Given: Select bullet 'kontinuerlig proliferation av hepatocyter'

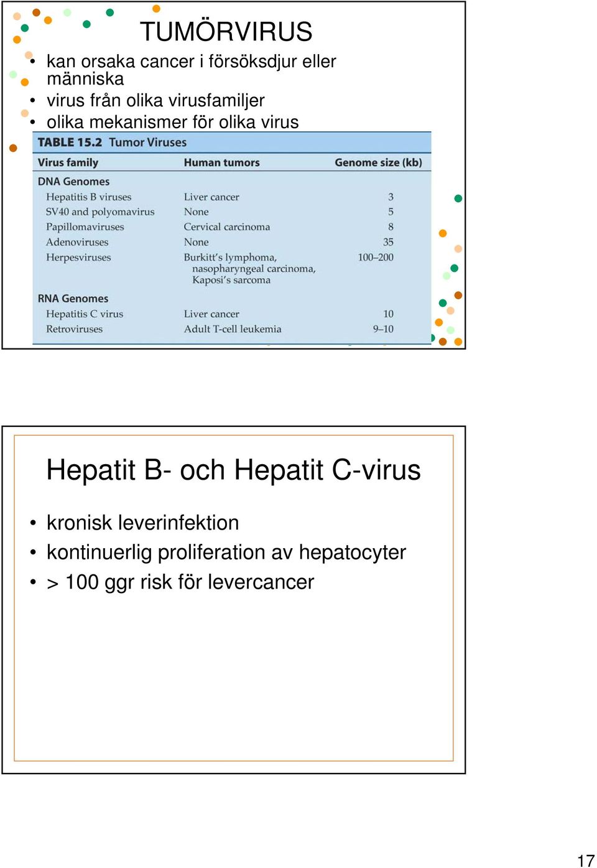Looking at the screenshot, I should tap(226, 553).
